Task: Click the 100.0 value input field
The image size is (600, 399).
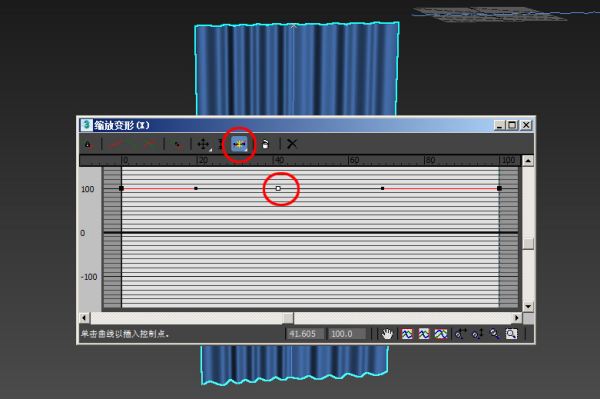Action: (347, 334)
